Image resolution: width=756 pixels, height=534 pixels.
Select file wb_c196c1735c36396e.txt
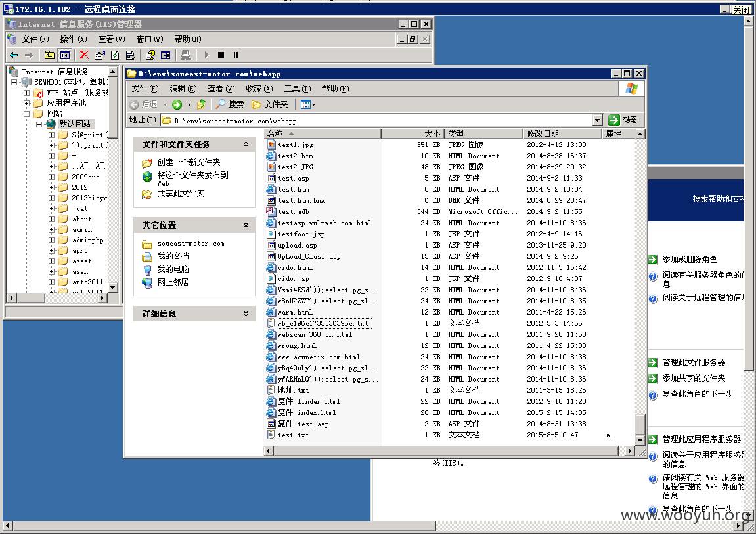pos(322,323)
